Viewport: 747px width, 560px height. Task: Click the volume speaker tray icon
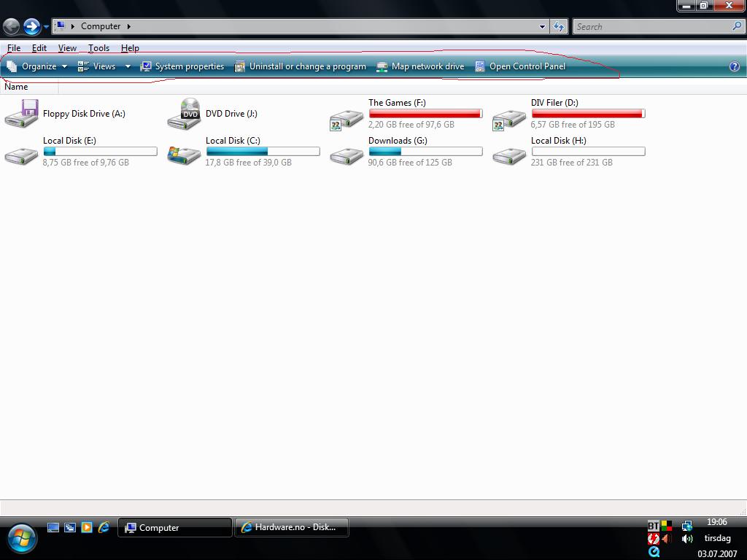coord(687,539)
